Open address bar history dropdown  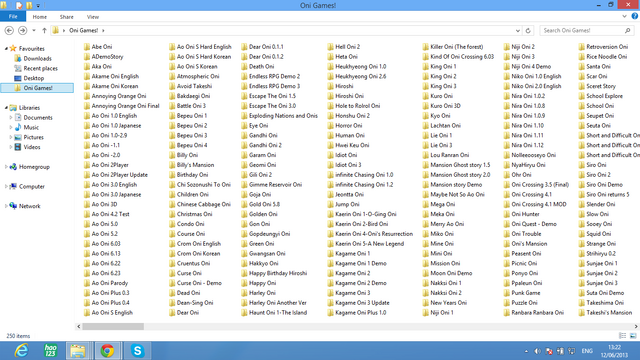point(518,31)
